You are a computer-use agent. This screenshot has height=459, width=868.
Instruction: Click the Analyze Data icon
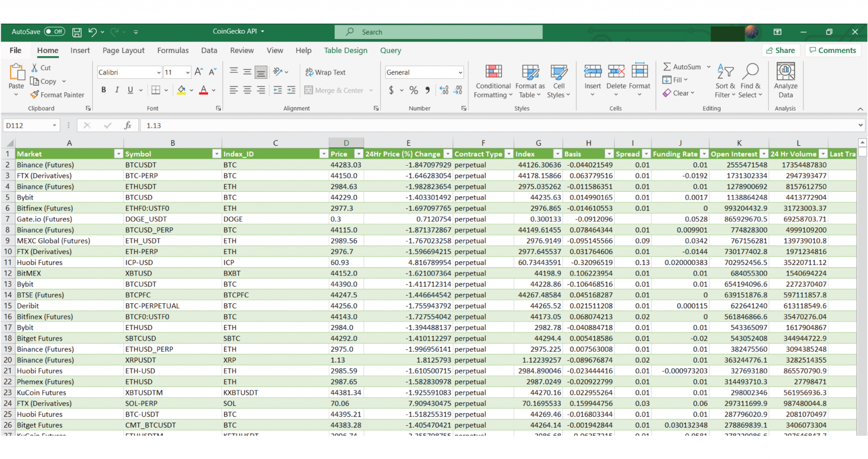[785, 72]
